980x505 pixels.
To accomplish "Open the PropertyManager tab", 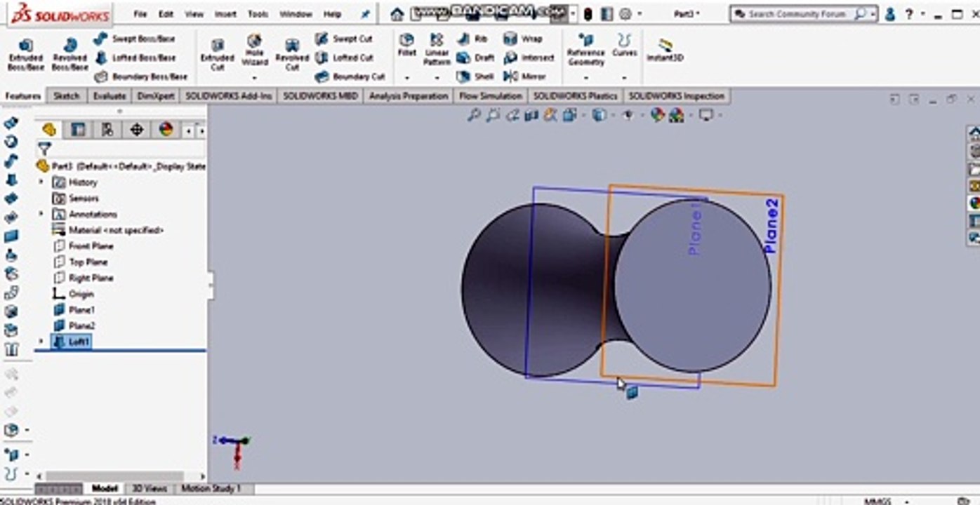I will point(78,129).
